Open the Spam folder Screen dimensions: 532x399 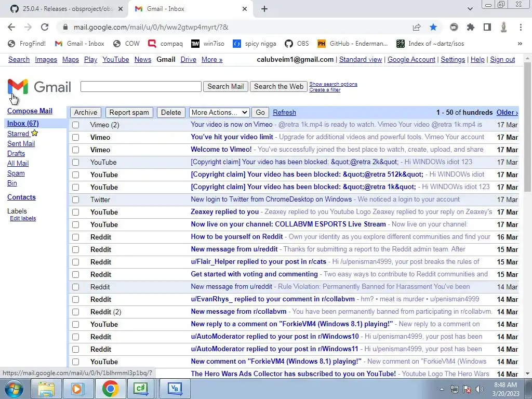pyautogui.click(x=16, y=173)
